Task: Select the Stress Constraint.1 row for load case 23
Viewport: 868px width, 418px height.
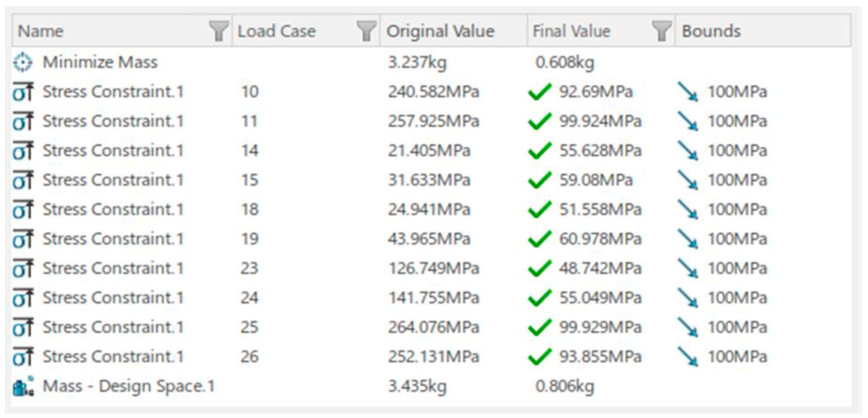Action: click(x=113, y=269)
